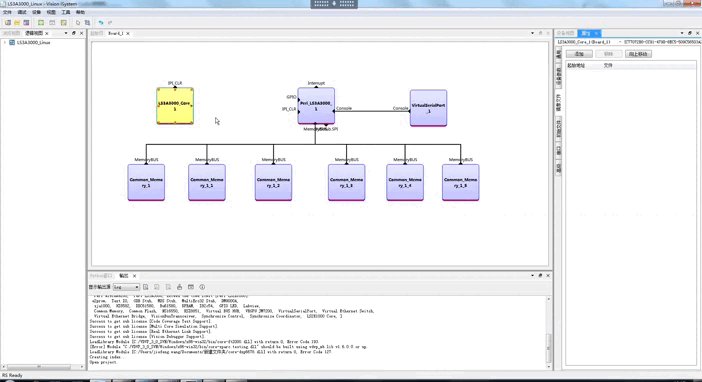Image resolution: width=702 pixels, height=382 pixels.
Task: Select the fourth vertical tab in the properties panel
Action: [x=559, y=129]
